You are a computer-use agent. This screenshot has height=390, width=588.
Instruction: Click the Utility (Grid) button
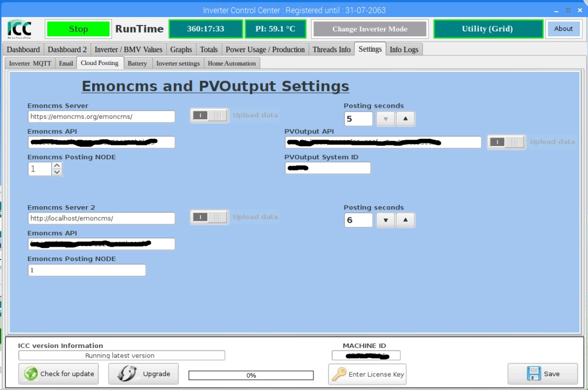tap(487, 29)
